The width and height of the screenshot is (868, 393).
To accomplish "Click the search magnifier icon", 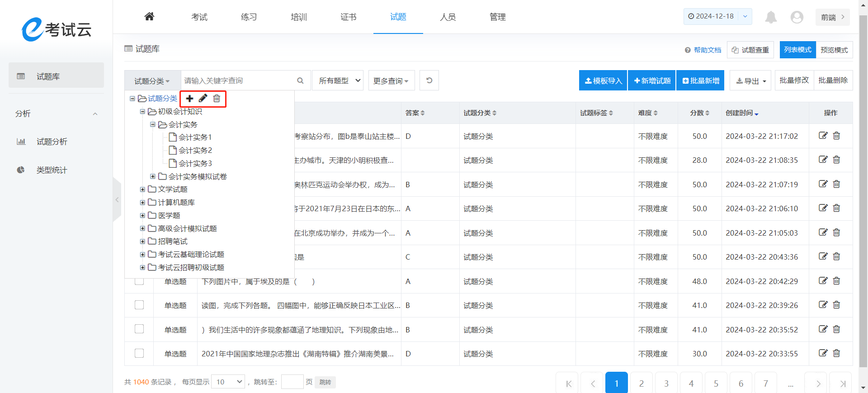I will point(300,80).
